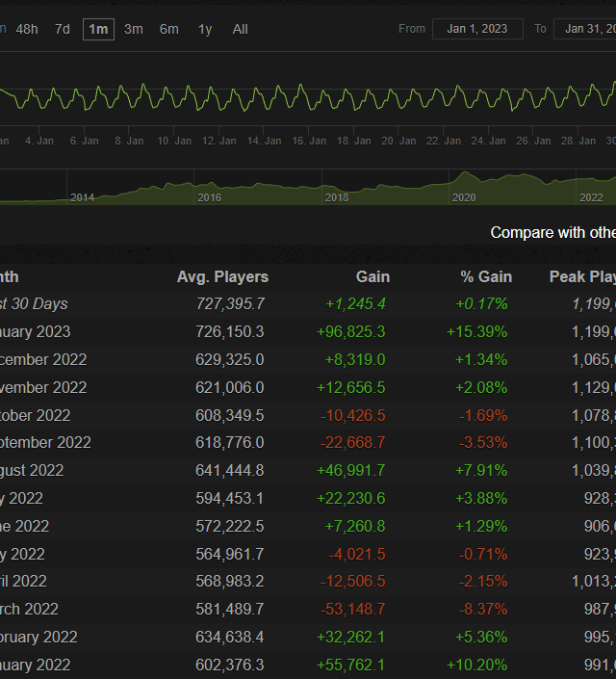The height and width of the screenshot is (679, 616).
Task: Switch chart range to 7d
Action: (63, 29)
